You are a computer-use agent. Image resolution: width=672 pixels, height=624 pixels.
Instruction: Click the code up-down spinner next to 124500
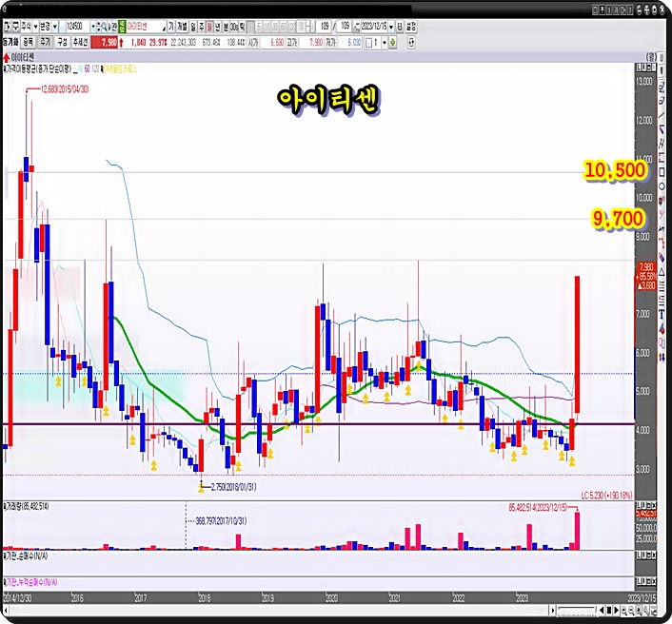tap(98, 27)
